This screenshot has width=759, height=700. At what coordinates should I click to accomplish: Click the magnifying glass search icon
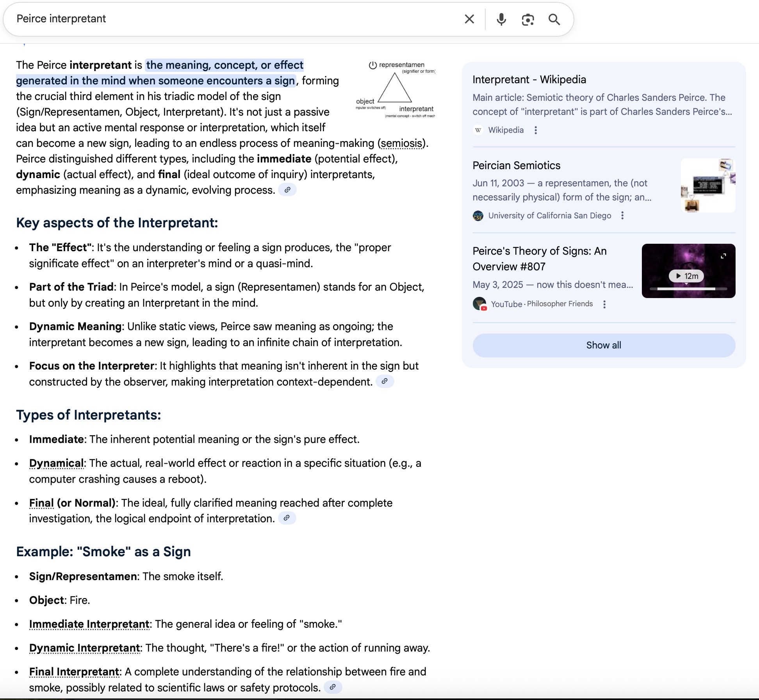(554, 19)
